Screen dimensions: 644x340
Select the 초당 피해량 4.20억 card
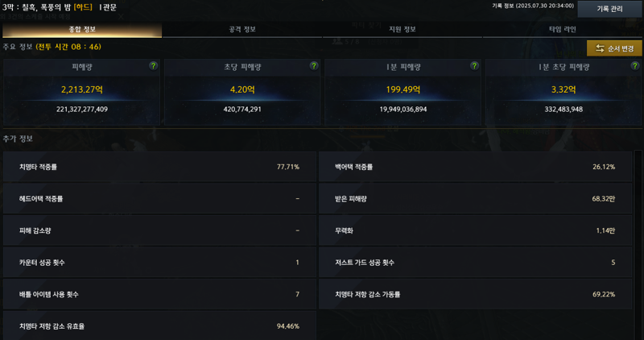click(x=242, y=92)
